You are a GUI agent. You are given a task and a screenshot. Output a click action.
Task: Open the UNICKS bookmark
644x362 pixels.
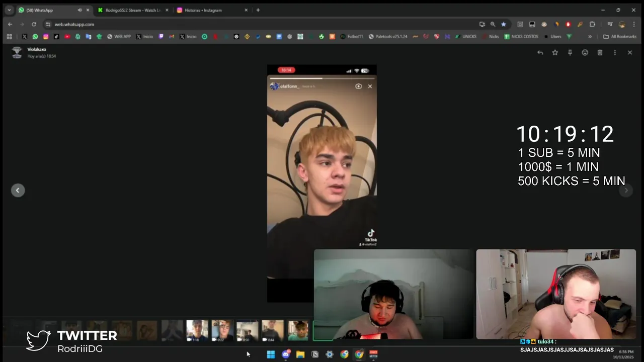coord(466,37)
